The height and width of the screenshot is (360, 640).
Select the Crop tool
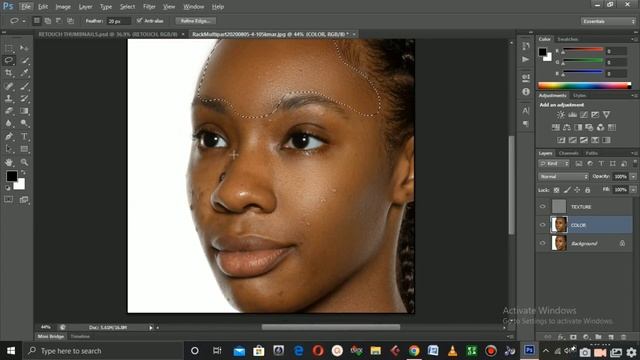(9, 73)
